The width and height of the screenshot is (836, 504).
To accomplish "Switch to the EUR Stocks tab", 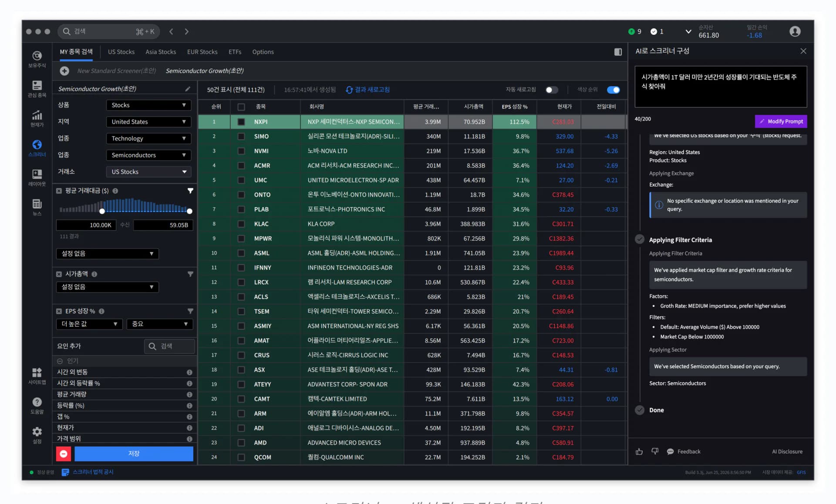I will point(202,52).
